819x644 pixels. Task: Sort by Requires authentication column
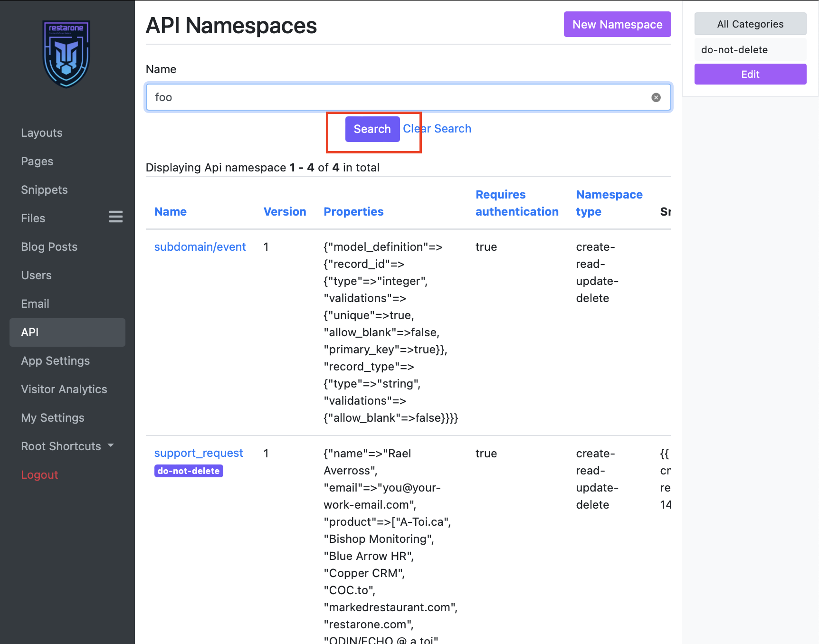pyautogui.click(x=517, y=203)
